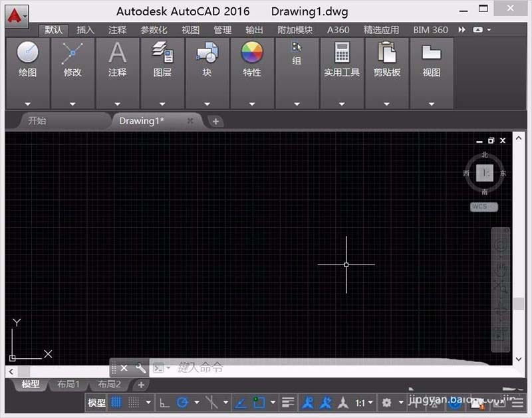Click the ribbon minimize toggle button
The image size is (532, 418).
tap(477, 30)
